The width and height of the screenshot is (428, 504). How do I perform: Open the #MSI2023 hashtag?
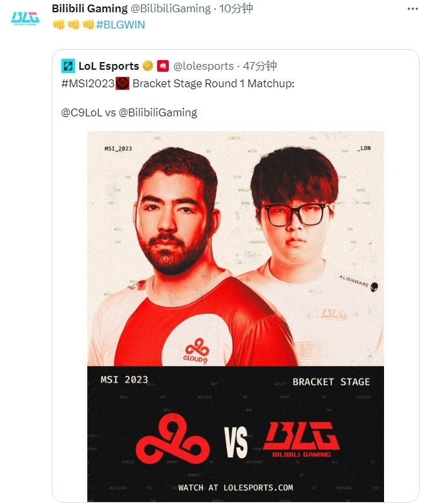point(88,83)
